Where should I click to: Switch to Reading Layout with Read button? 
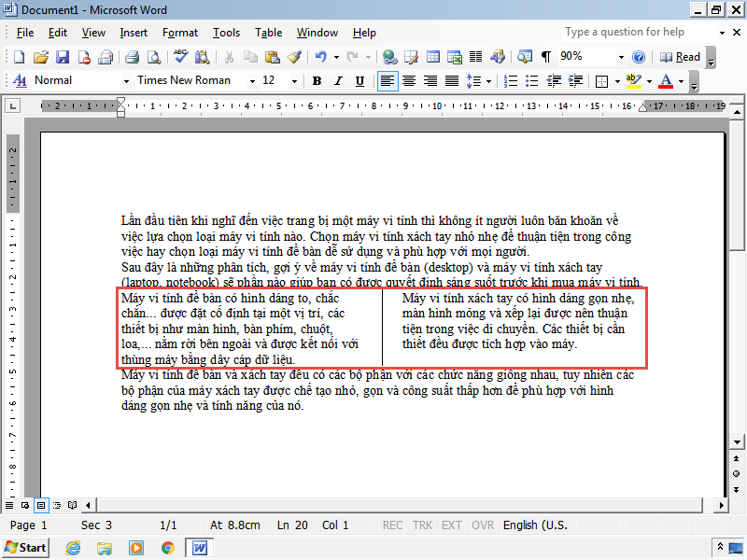tap(681, 57)
